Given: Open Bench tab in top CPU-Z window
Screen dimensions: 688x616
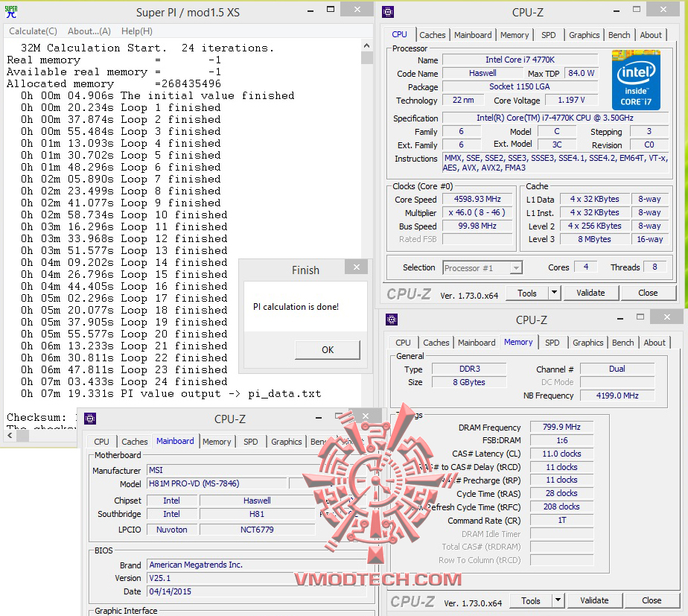Looking at the screenshot, I should point(619,35).
